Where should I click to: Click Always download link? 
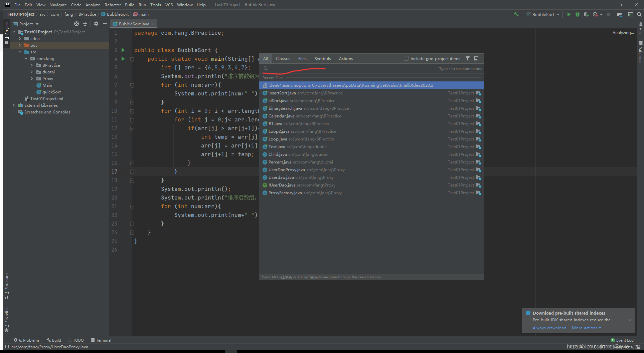pos(549,328)
